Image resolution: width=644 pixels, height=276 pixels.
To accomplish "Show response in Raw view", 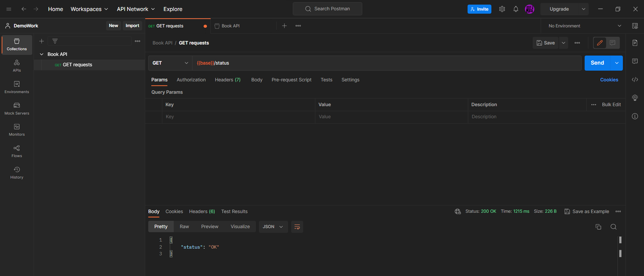I will (184, 227).
